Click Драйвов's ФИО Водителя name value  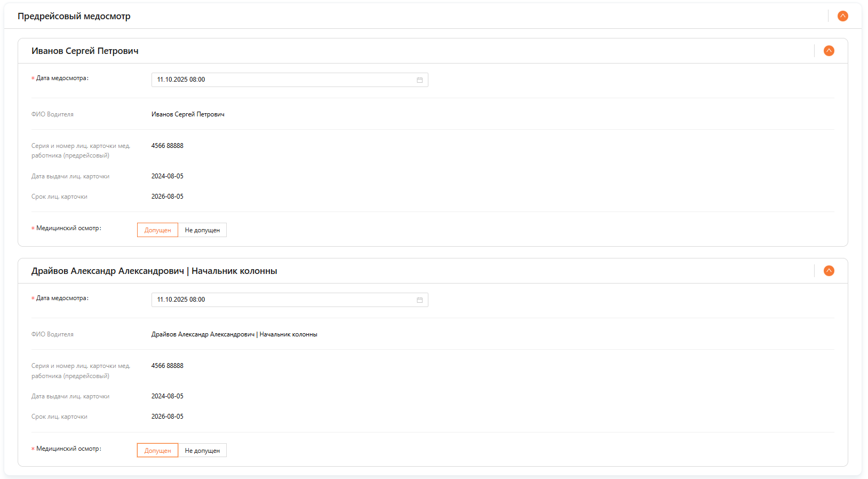pos(234,334)
